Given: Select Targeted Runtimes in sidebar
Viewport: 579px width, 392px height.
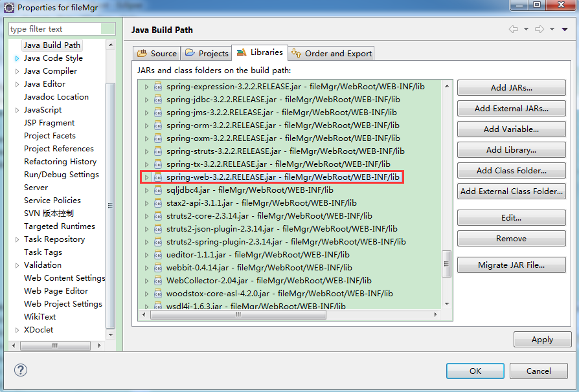Looking at the screenshot, I should [60, 226].
